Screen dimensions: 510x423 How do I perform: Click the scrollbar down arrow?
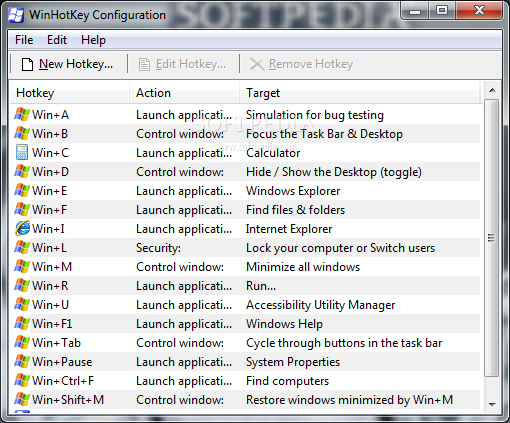tap(492, 405)
